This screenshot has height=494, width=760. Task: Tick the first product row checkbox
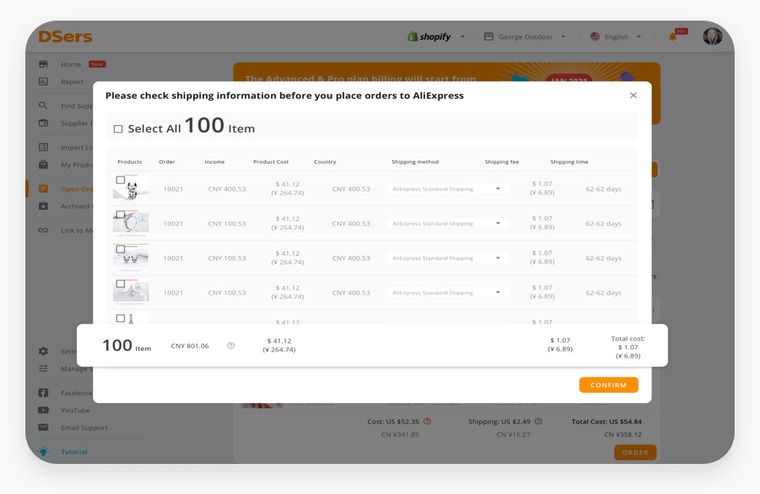coord(120,180)
